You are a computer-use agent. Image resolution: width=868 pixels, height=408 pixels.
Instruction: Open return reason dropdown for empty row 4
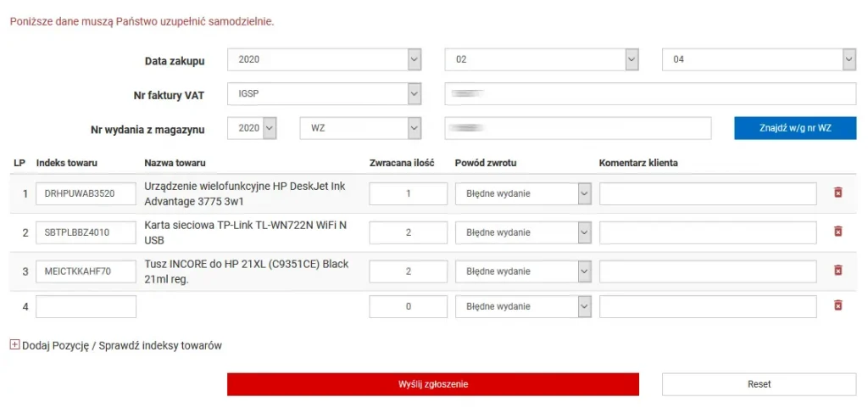523,306
